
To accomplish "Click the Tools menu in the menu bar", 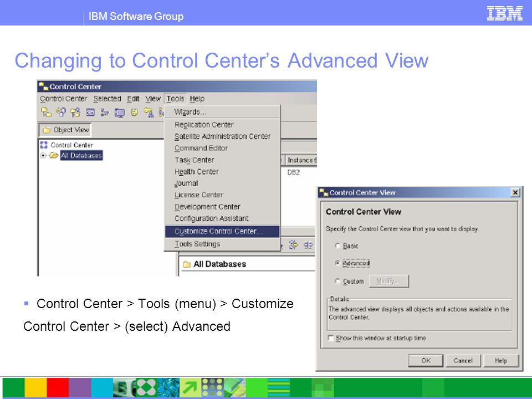I will tap(175, 99).
